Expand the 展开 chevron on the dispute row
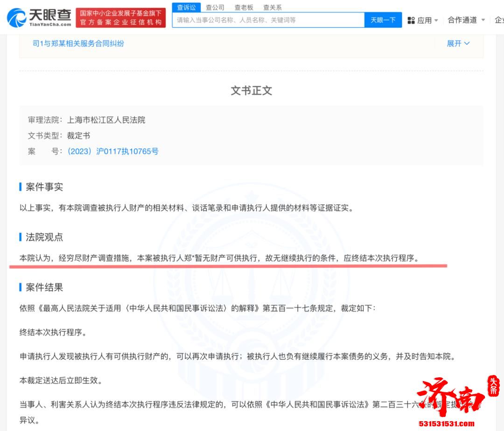The width and height of the screenshot is (504, 431). 467,43
